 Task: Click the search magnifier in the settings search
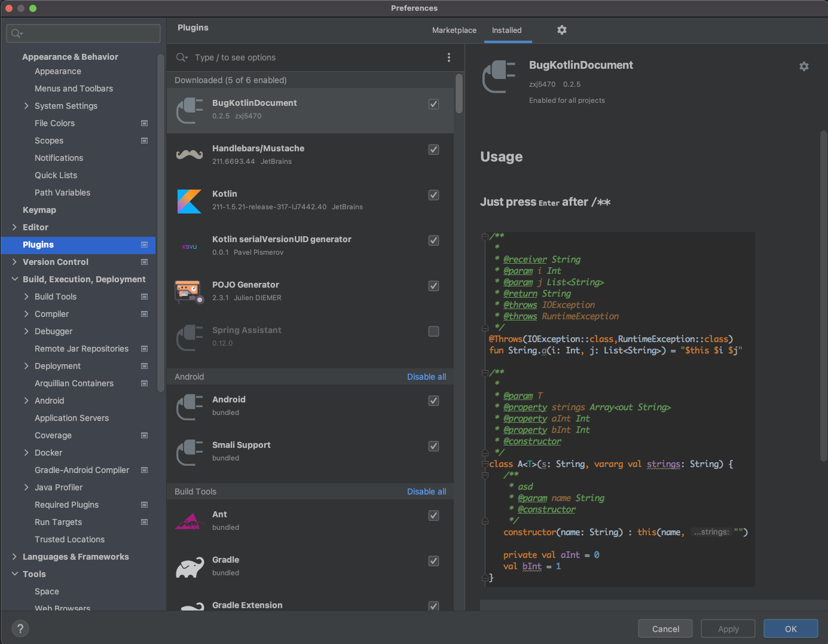17,33
